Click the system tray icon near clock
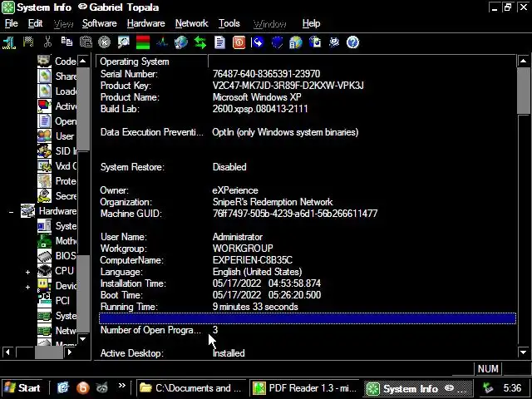 pos(488,387)
